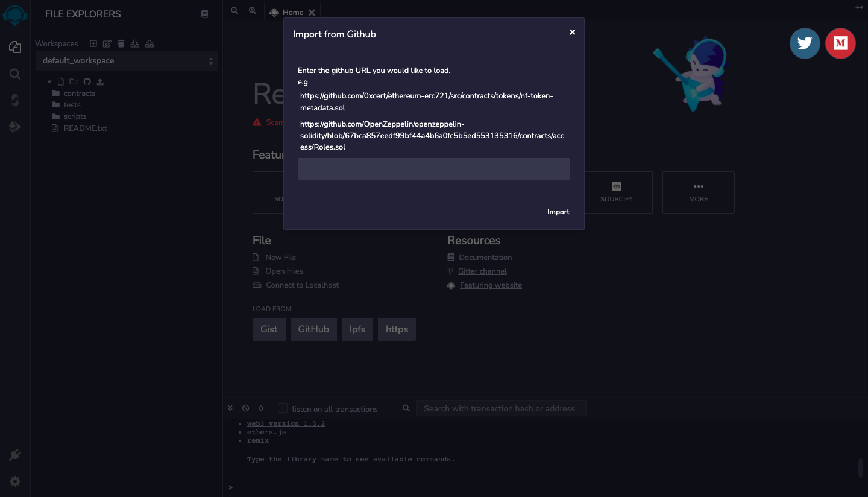The width and height of the screenshot is (868, 497).
Task: Click the GitHub URL input field
Action: tap(433, 169)
